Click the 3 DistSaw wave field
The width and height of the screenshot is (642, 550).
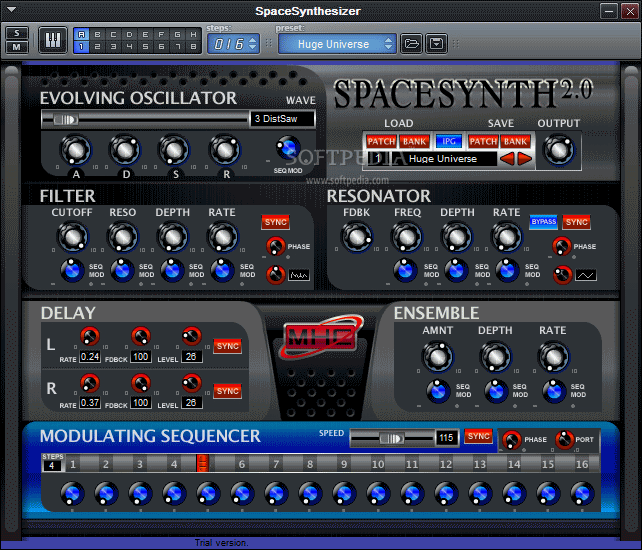coord(283,119)
